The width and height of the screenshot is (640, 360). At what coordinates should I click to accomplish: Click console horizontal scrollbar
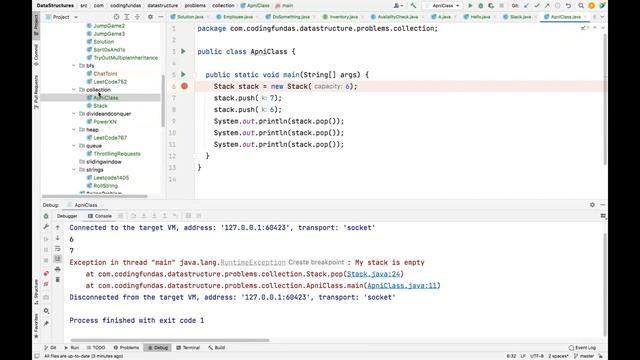tap(170, 340)
